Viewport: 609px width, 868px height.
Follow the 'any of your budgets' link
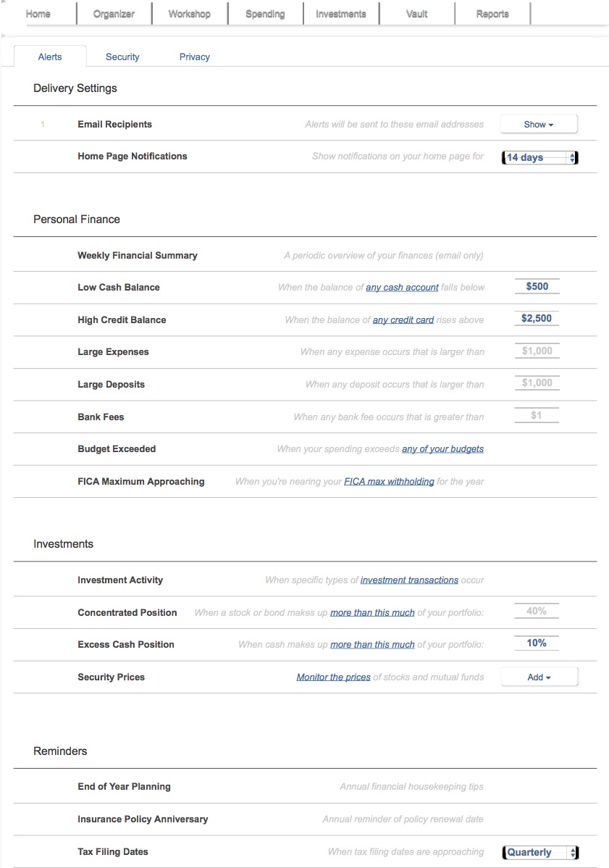point(442,449)
